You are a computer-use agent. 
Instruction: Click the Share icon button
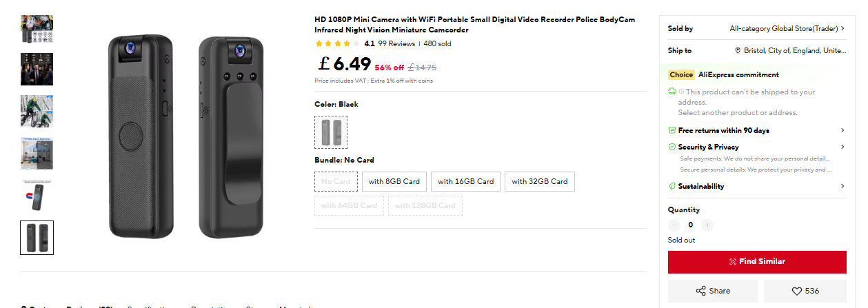click(x=700, y=291)
